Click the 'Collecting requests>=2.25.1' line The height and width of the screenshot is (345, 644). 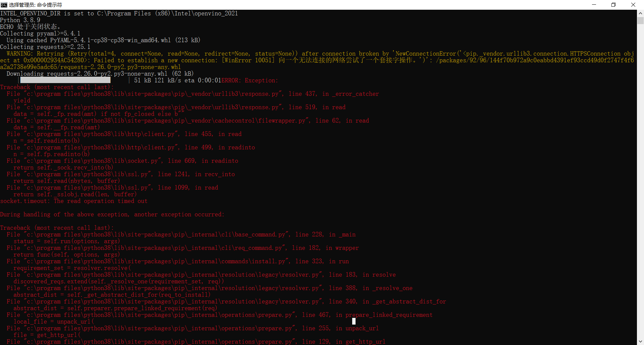[x=45, y=47]
